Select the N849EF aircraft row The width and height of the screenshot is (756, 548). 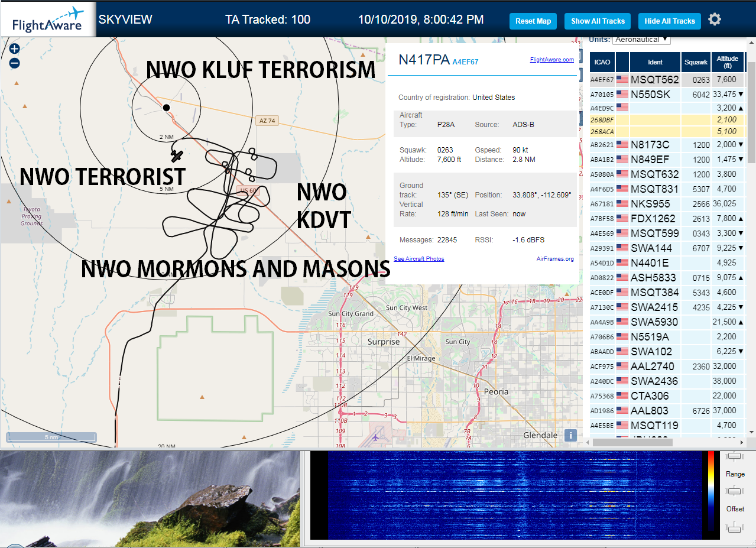tap(667, 159)
